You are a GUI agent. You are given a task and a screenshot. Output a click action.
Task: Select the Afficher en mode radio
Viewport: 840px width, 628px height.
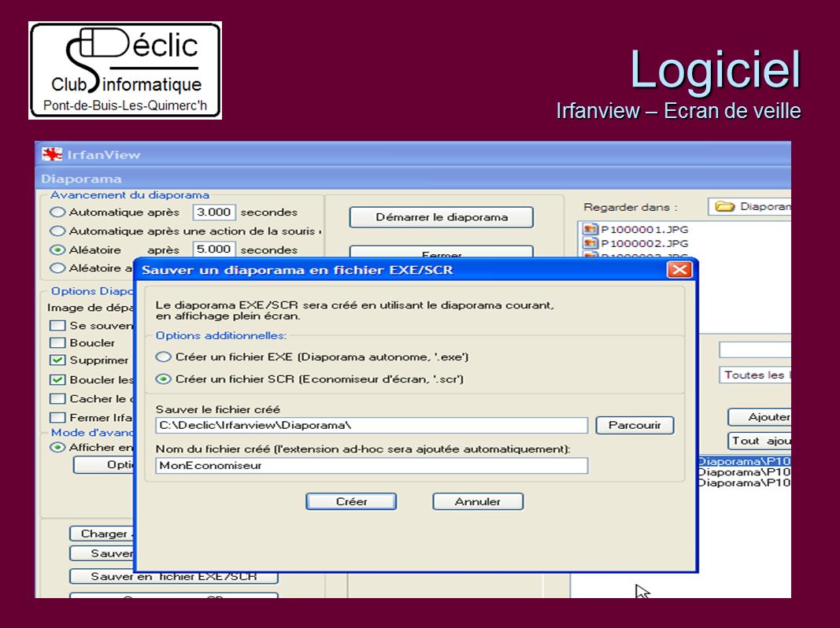tap(57, 447)
